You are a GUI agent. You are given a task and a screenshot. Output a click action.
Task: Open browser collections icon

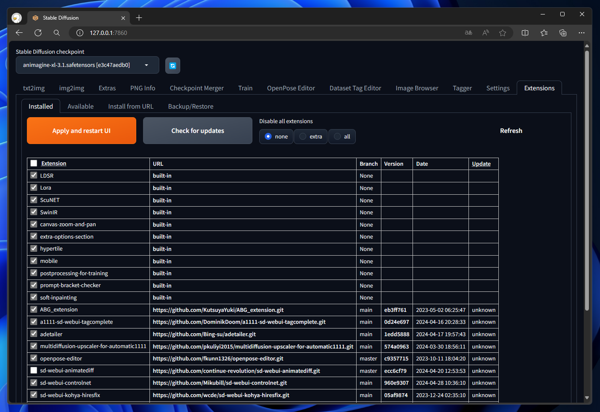click(x=563, y=33)
